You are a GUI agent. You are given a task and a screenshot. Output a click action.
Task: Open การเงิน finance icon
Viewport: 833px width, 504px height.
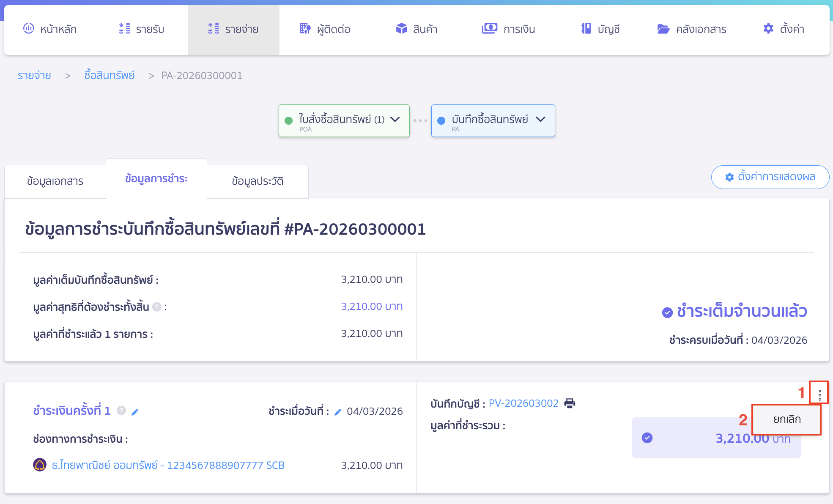coord(489,29)
